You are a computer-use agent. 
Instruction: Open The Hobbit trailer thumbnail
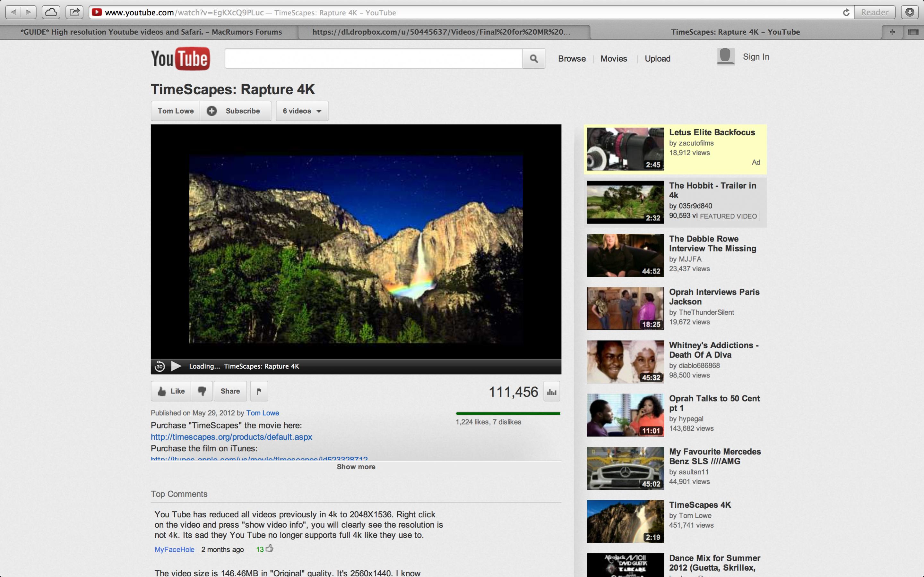coord(625,202)
